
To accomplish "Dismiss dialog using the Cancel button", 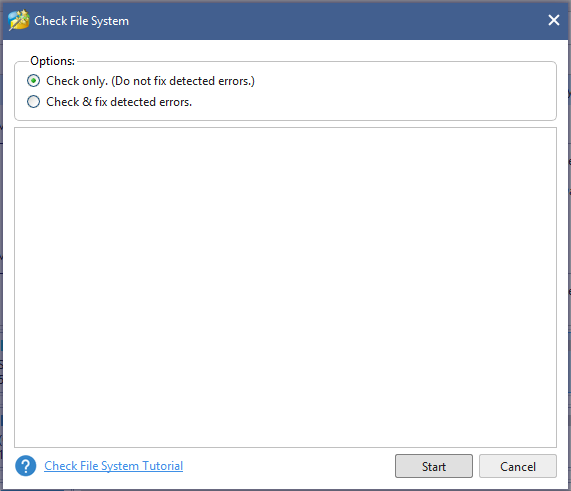I will (x=517, y=466).
